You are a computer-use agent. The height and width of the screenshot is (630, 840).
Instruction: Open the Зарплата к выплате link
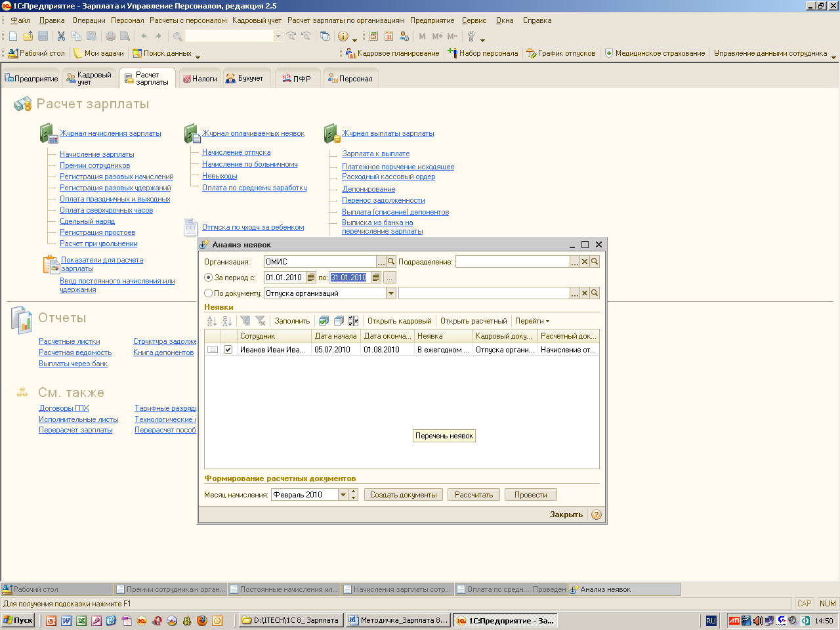pos(376,154)
